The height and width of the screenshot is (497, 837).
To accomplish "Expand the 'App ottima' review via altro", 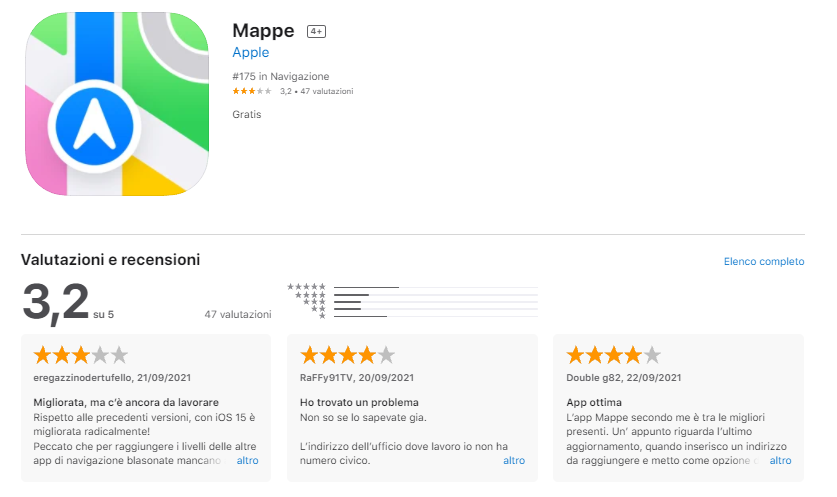I will [780, 460].
